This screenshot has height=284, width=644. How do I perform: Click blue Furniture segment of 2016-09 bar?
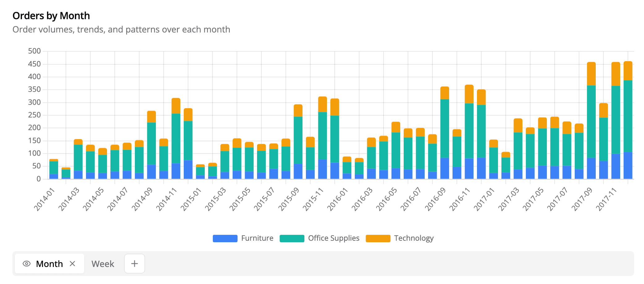[x=444, y=169]
